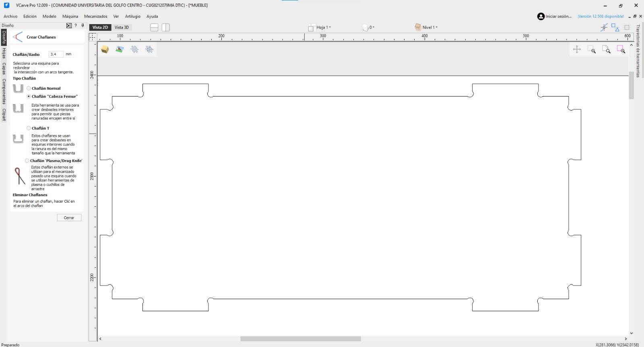This screenshot has height=347, width=644.
Task: Click the blue square-and-triangle geometry snap icon
Action: [615, 27]
